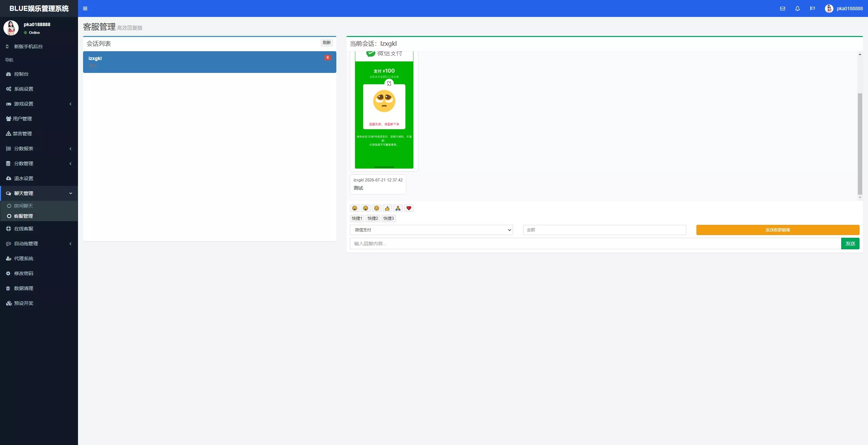
Task: Click the Online status label
Action: 34,33
